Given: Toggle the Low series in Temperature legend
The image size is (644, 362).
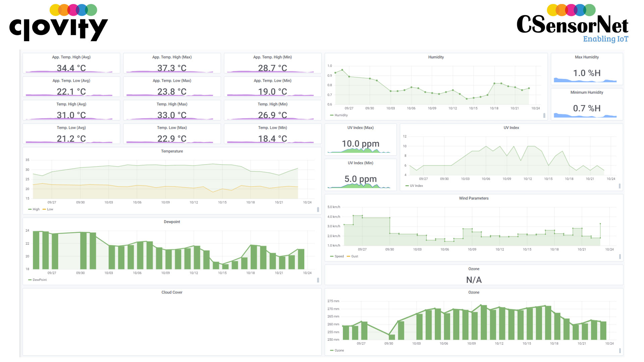Looking at the screenshot, I should click(x=48, y=209).
